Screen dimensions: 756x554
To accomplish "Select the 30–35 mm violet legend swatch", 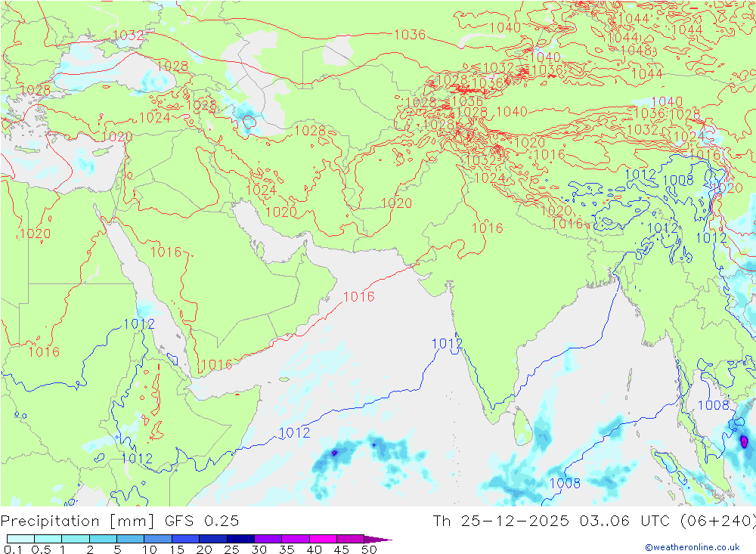I will (x=268, y=539).
